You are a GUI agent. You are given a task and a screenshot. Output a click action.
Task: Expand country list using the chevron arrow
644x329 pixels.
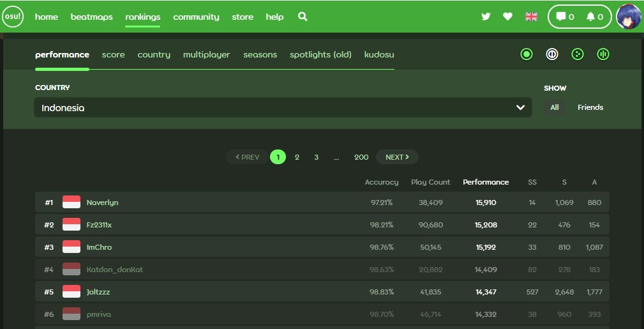coord(520,108)
